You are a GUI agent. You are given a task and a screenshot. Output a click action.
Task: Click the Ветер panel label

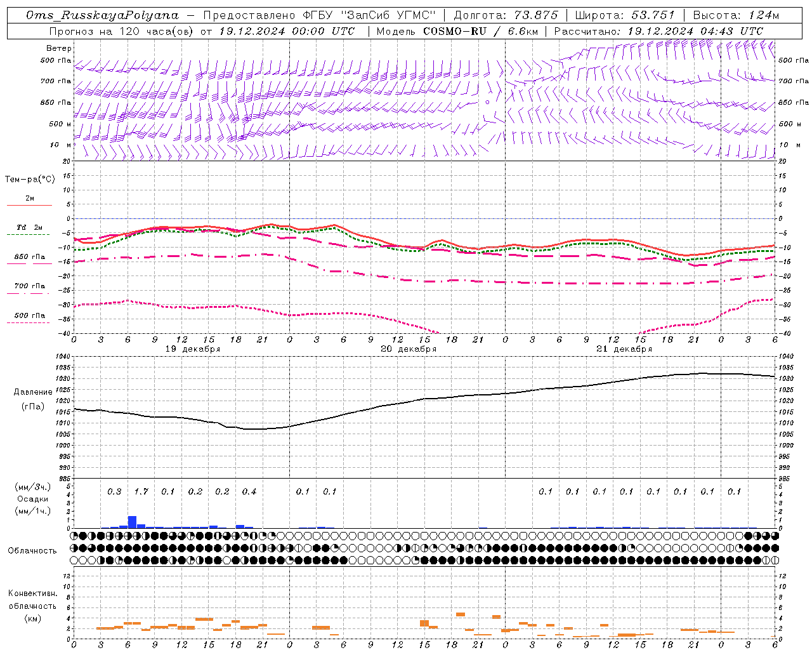(58, 48)
